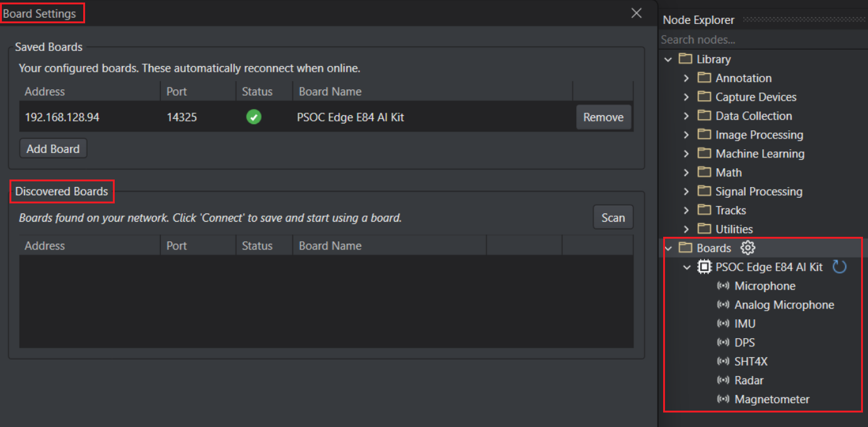Collapse the Boards tree node
This screenshot has width=868, height=427.
[668, 248]
